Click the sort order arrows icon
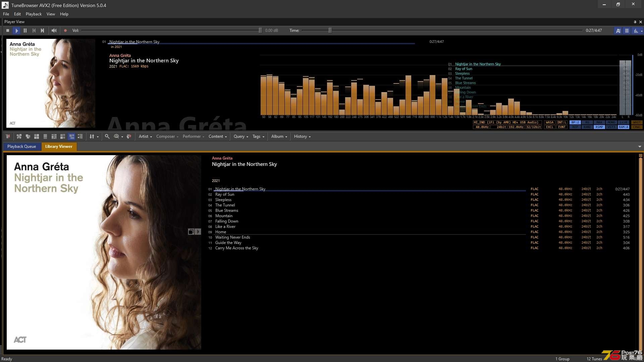This screenshot has width=644, height=362. point(92,136)
